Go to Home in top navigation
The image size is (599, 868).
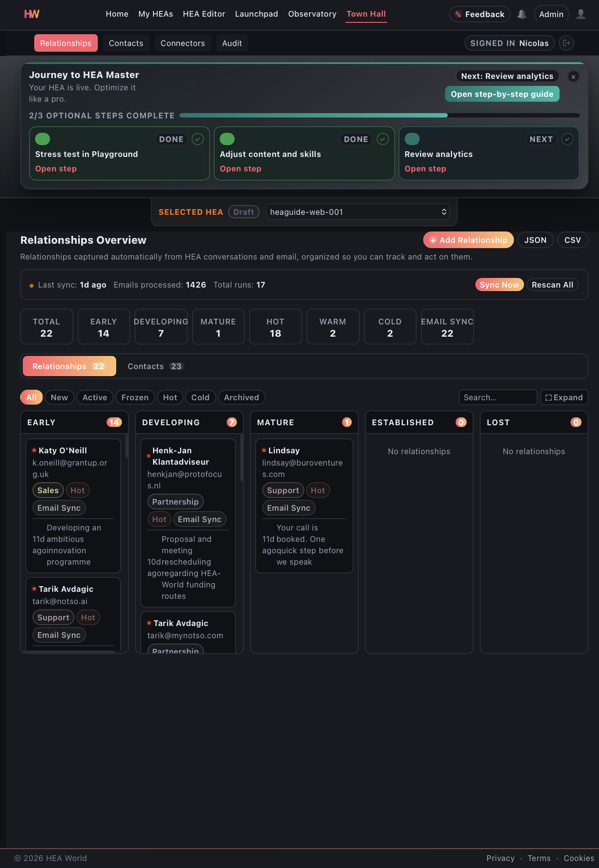117,14
